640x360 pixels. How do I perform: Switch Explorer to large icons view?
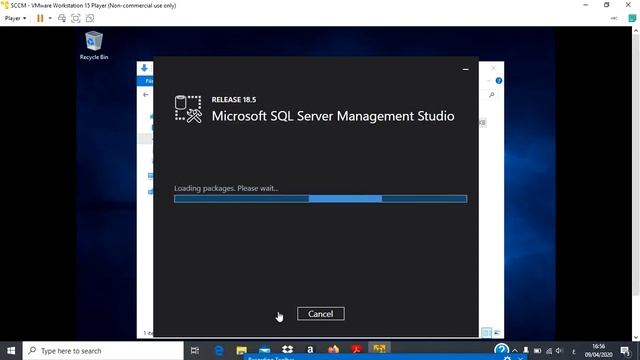(x=497, y=333)
